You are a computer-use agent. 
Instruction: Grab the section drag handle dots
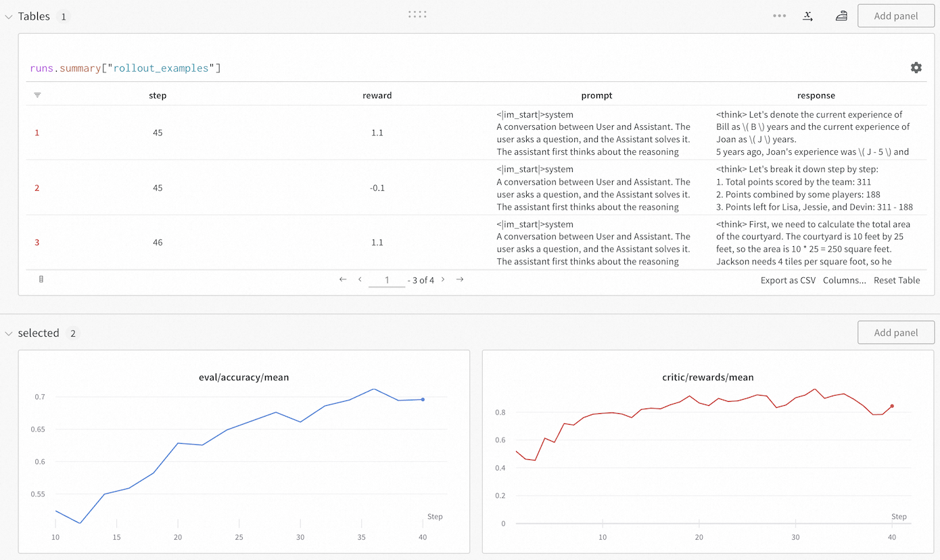click(x=417, y=14)
